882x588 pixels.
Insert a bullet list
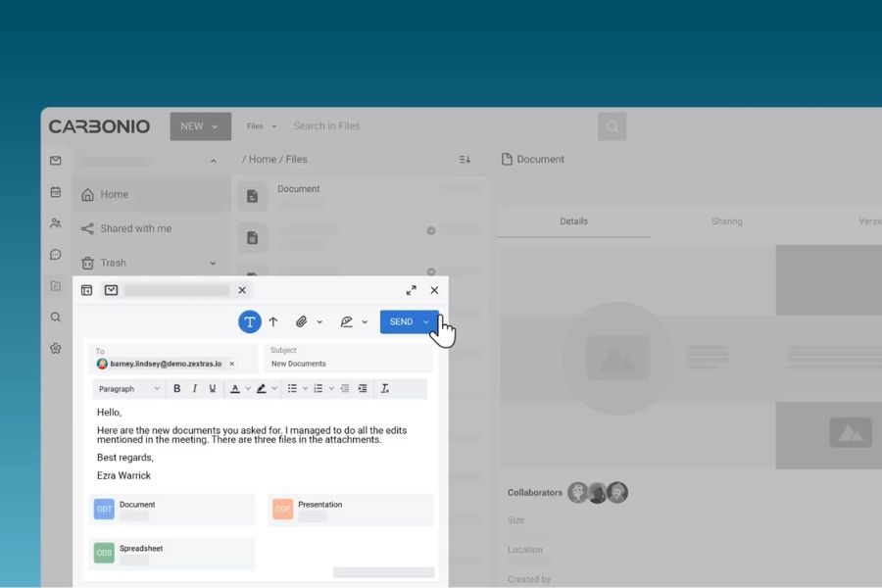pos(292,389)
